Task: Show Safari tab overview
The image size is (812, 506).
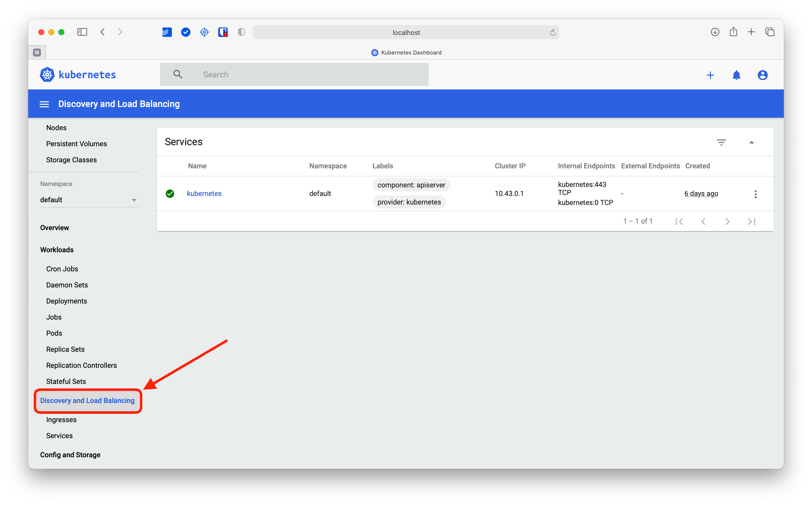Action: (x=770, y=32)
